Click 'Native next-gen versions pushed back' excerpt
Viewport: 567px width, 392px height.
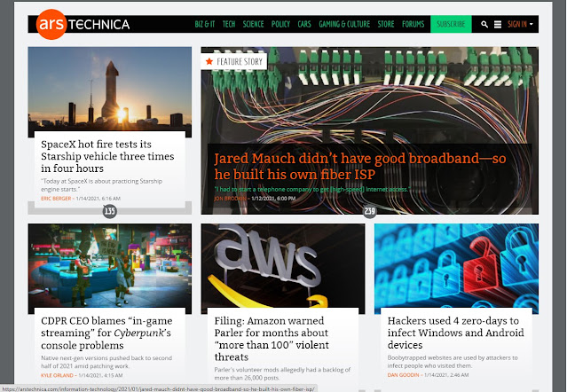(x=106, y=362)
